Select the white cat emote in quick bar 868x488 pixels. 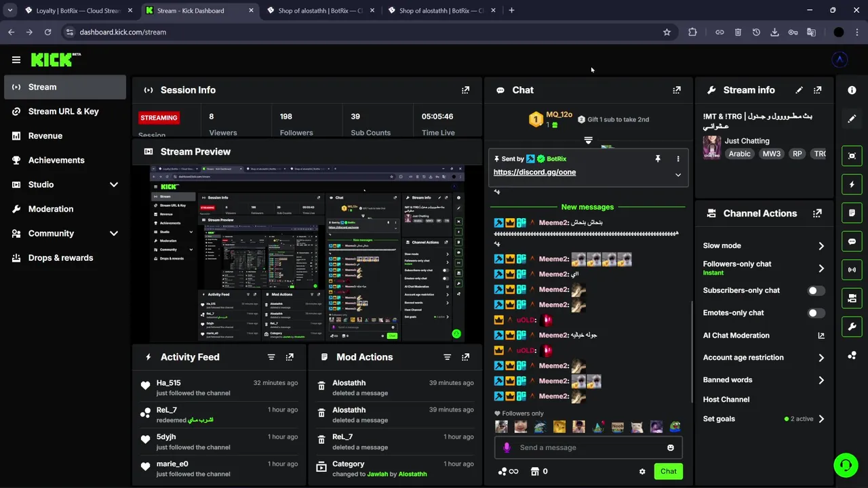coord(637,427)
